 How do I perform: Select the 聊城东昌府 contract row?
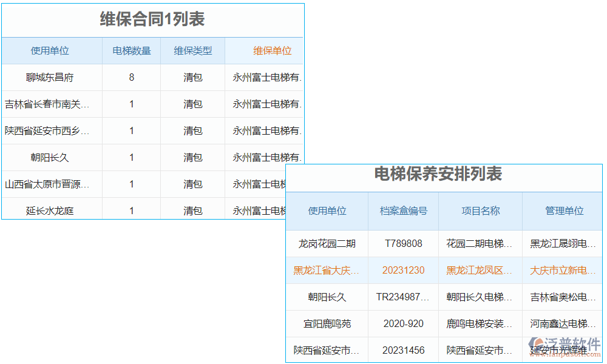(x=51, y=77)
